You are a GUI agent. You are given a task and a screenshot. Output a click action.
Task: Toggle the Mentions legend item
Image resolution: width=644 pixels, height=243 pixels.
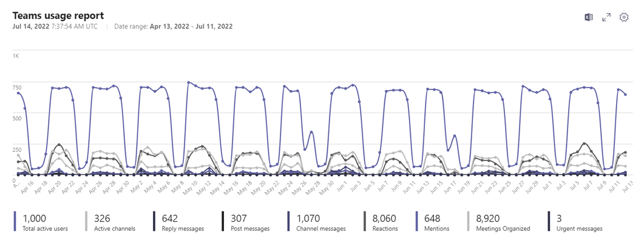pos(433,222)
